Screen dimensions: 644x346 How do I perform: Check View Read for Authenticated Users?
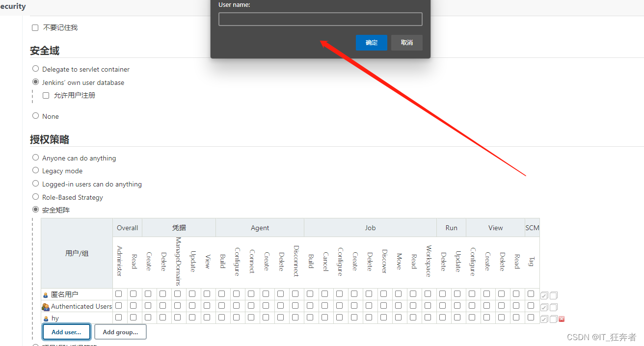[x=516, y=306]
